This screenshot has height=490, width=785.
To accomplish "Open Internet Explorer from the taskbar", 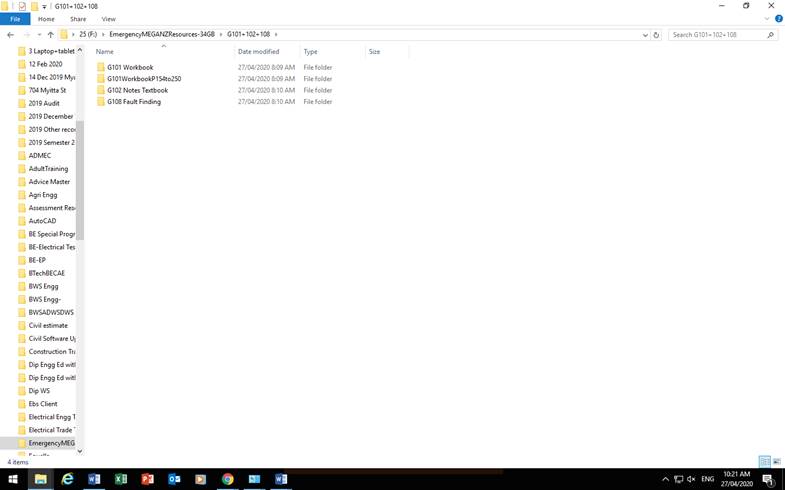I will tap(67, 479).
